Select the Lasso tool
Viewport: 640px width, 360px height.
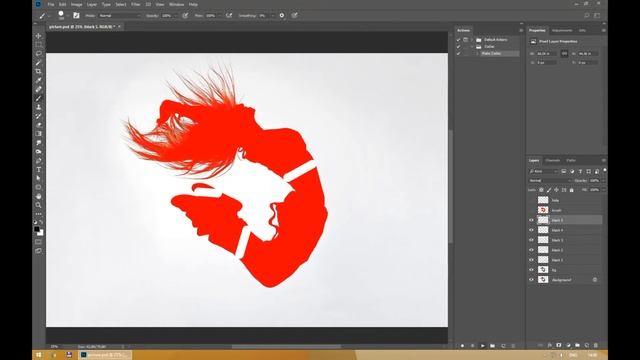click(38, 53)
